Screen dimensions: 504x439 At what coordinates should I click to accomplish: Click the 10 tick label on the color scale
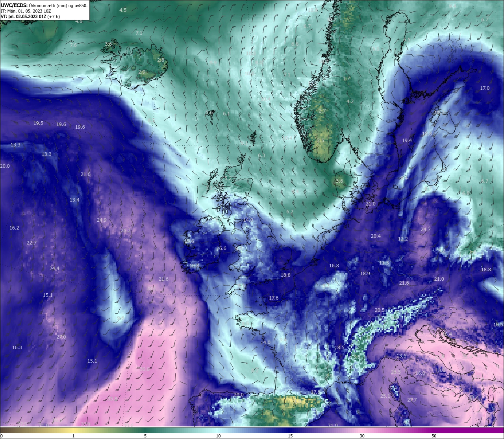(218, 436)
